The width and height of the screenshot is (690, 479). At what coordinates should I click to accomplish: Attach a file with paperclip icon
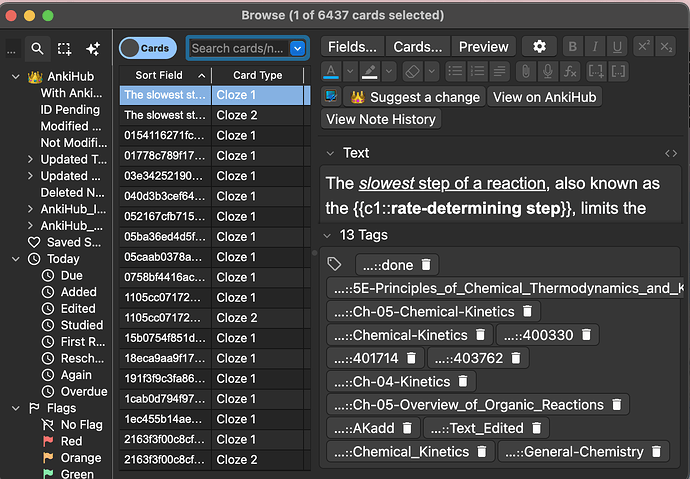tap(525, 71)
